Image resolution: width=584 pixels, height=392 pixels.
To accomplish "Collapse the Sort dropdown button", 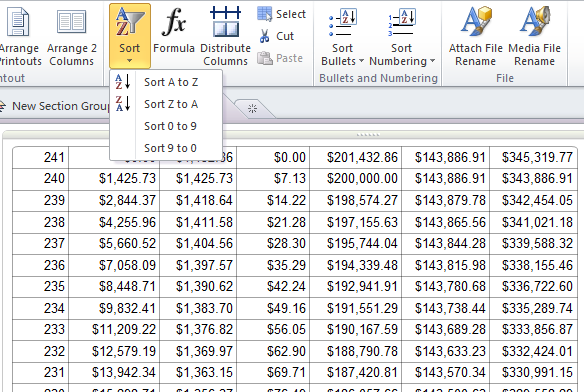I will 130,36.
